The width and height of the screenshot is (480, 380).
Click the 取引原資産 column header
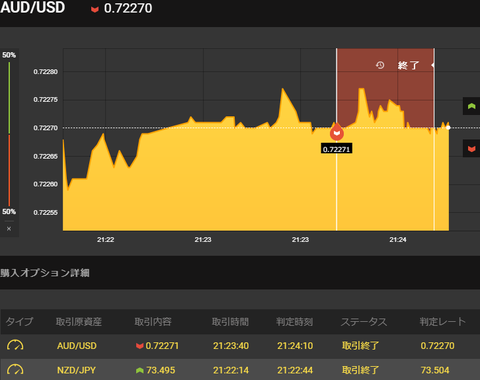[79, 322]
